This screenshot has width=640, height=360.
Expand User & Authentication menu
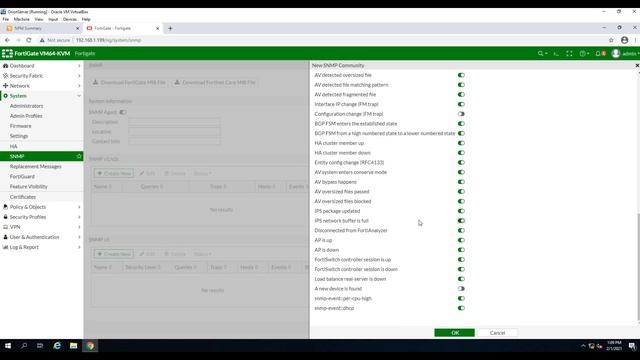tap(42, 237)
